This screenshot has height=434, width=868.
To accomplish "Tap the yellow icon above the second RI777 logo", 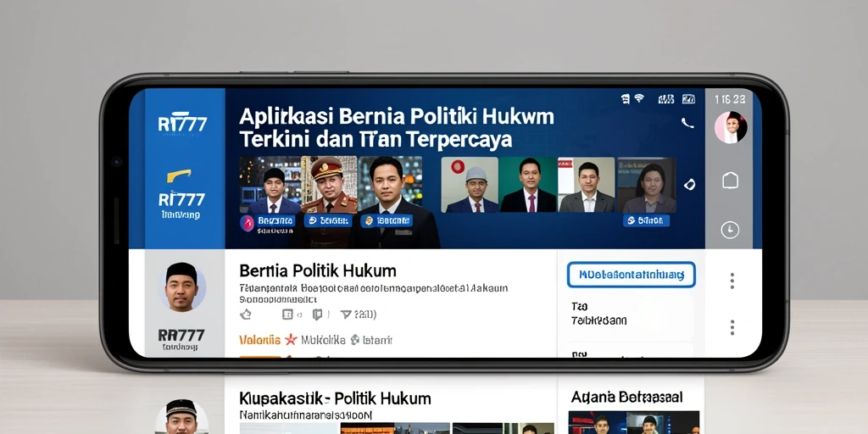I will tap(179, 176).
